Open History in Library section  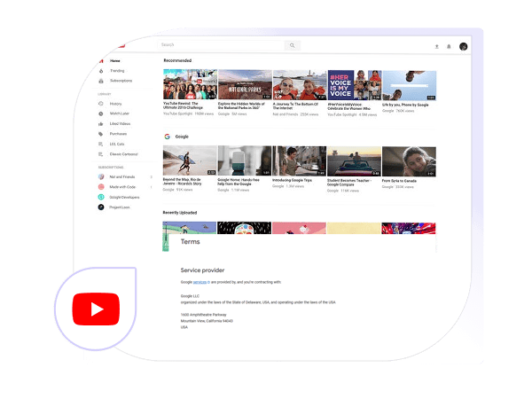coord(115,104)
